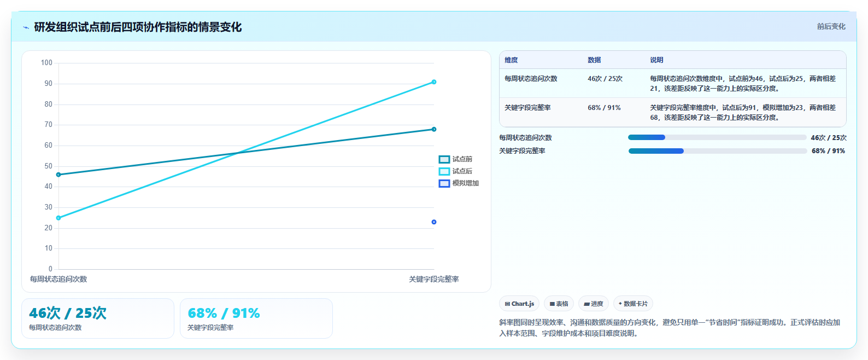Click the 每周状态追问次数 progress bar
This screenshot has width=868, height=360.
[x=717, y=137]
